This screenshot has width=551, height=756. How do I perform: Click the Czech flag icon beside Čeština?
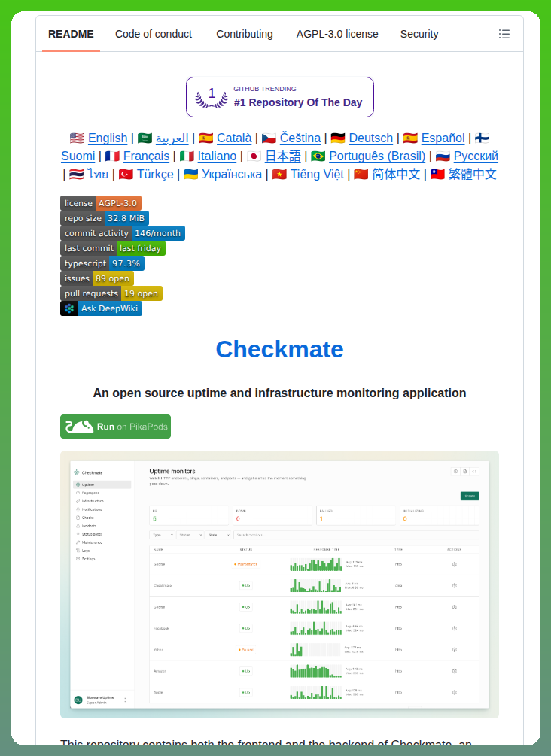tap(269, 138)
